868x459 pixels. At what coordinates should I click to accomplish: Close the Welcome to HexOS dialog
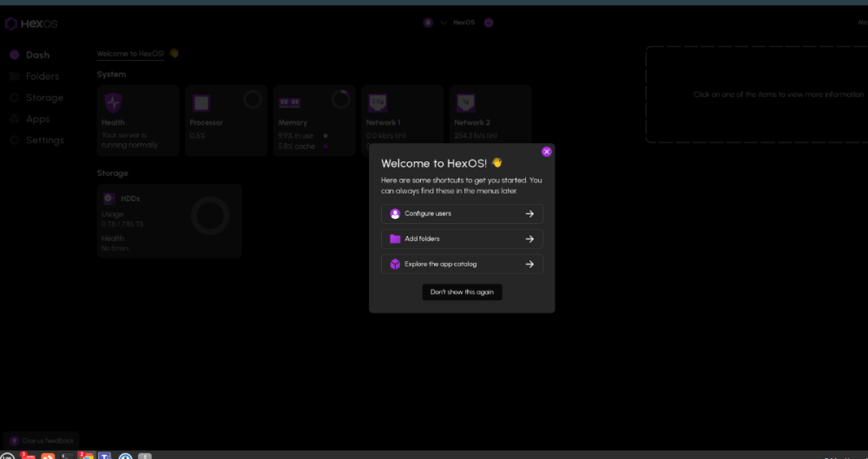pos(546,152)
